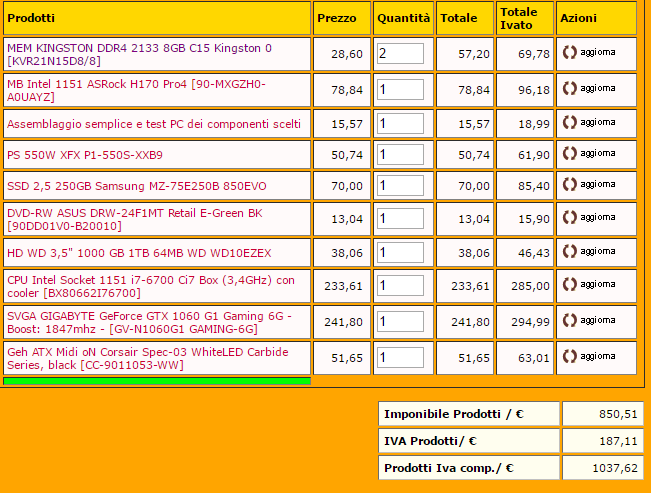Click Totale Ivato cell 18,99

[525, 124]
